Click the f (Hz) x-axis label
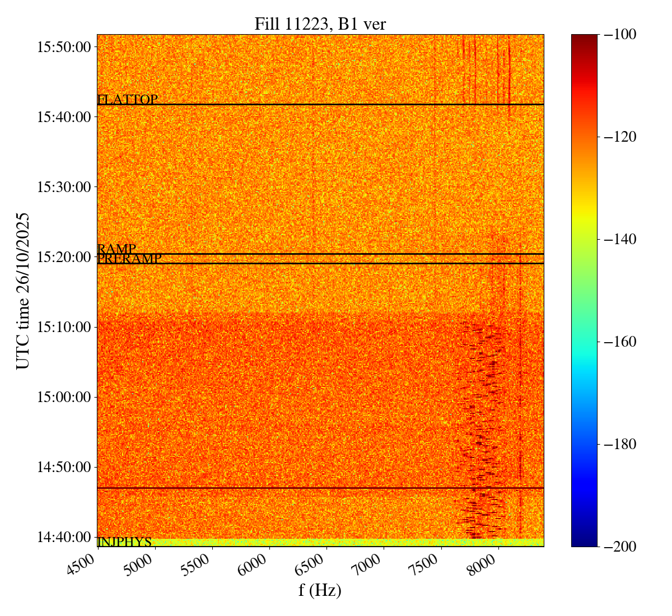This screenshot has height=616, width=672. (320, 590)
